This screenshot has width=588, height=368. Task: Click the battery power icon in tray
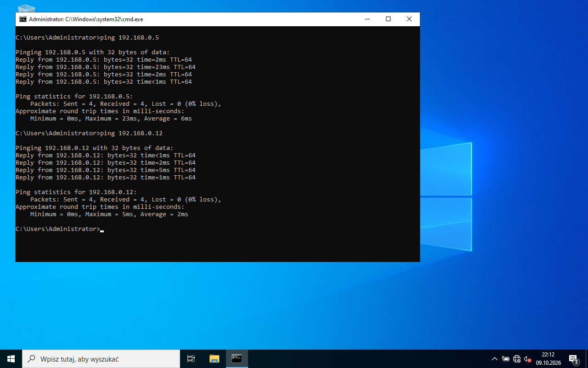[x=505, y=359]
